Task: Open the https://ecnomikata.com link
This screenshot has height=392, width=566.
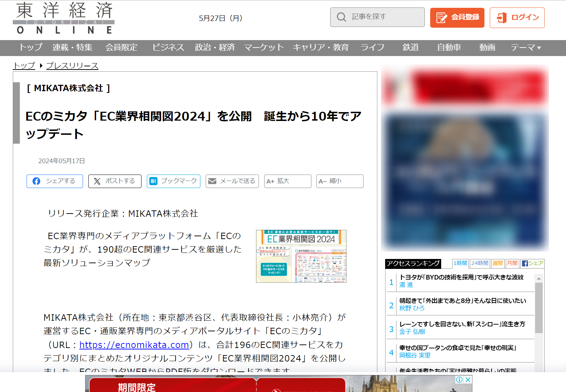Action: [134, 345]
